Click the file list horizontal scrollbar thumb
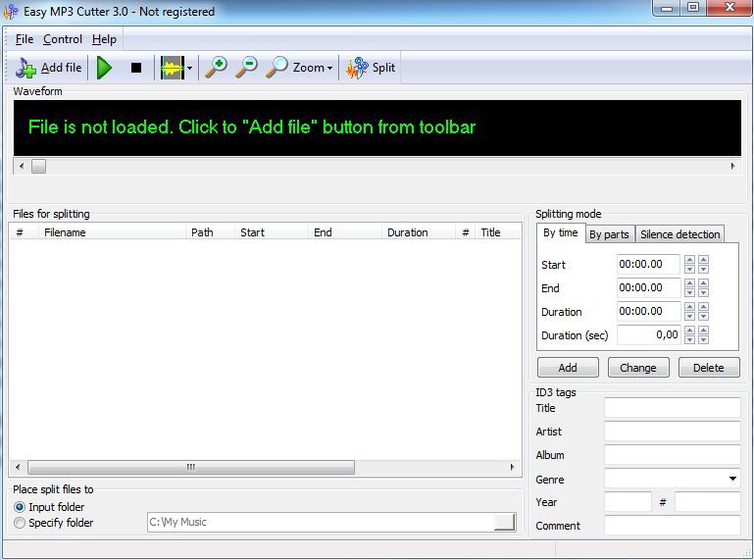Viewport: 754px width, 560px height. 191,467
